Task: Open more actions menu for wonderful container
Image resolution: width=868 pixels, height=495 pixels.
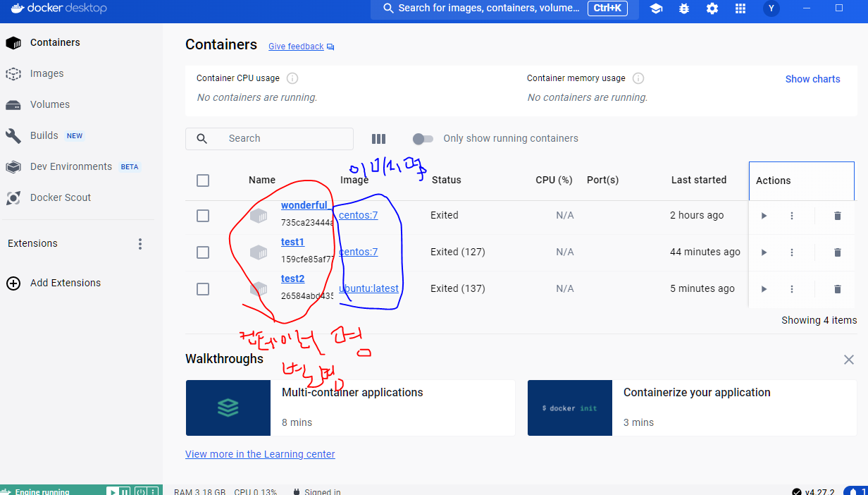Action: 792,216
